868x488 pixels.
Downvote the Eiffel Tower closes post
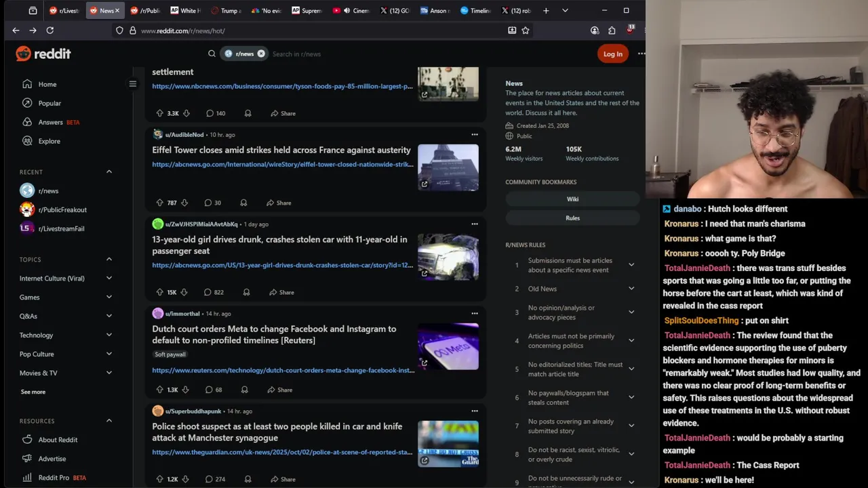[x=184, y=203]
